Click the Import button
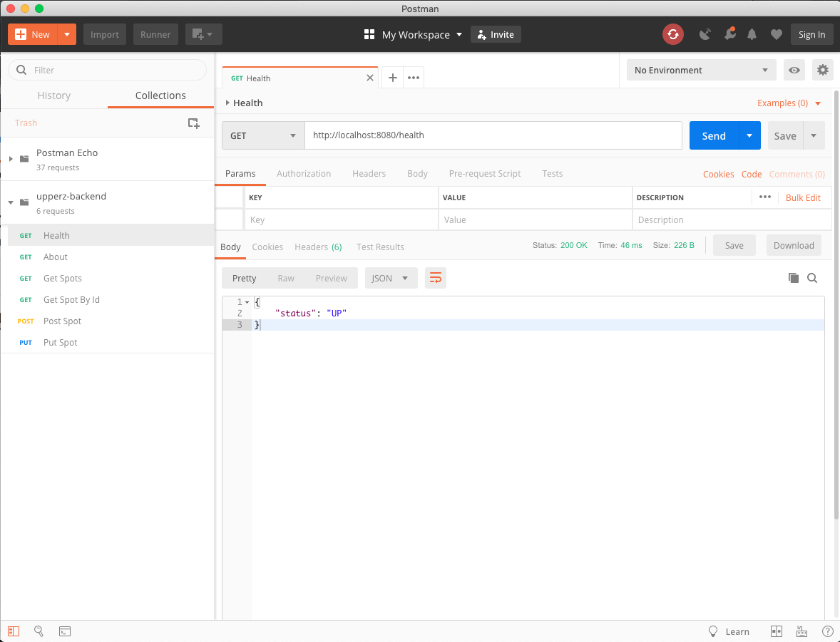Viewport: 840px width, 642px height. tap(104, 34)
